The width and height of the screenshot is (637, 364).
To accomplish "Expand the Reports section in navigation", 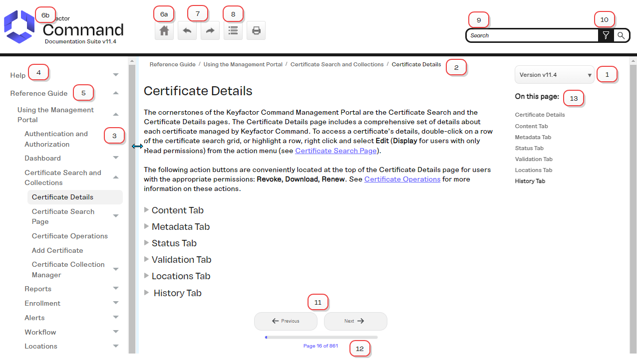I will click(x=115, y=288).
